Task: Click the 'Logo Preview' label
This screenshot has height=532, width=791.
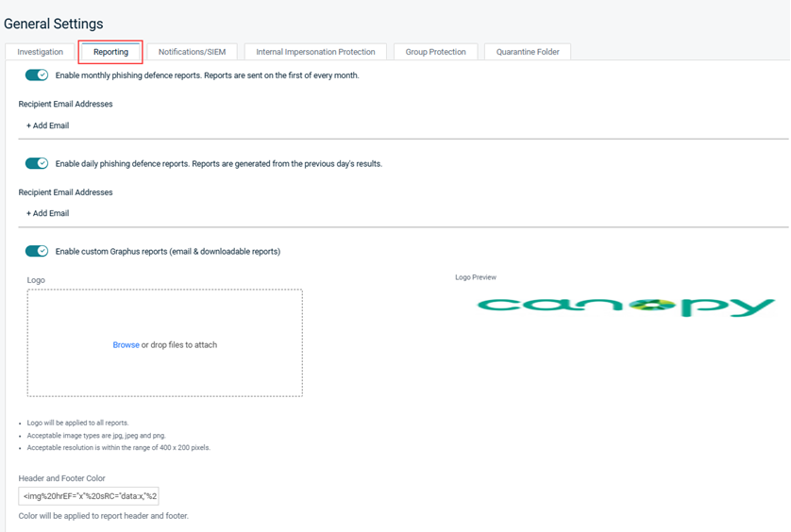Action: (x=476, y=277)
